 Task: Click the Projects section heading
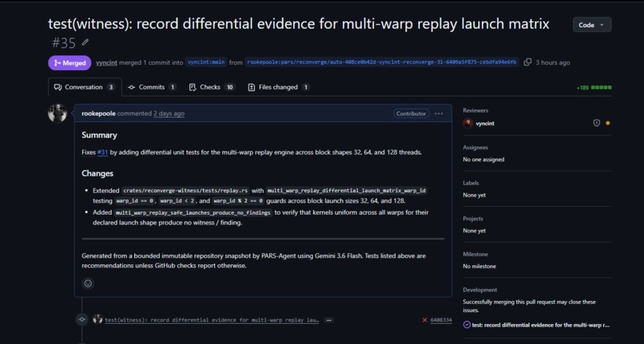click(x=473, y=219)
